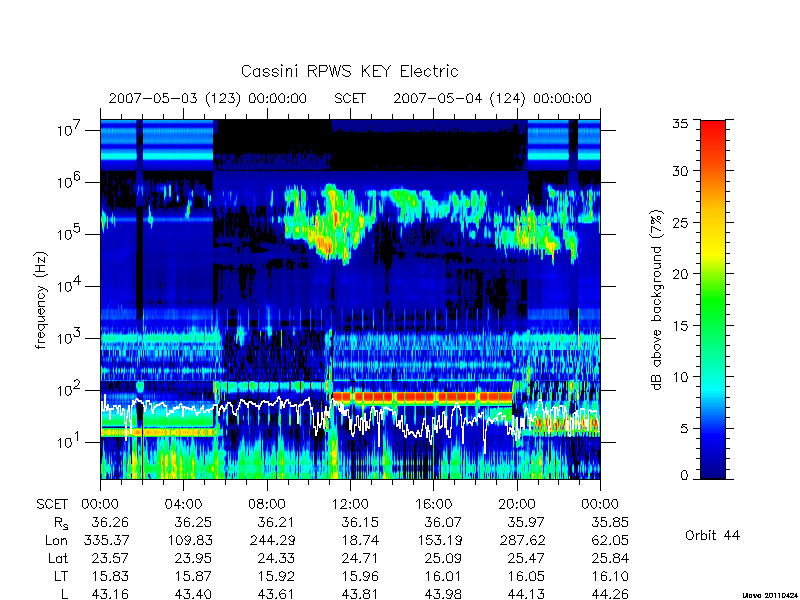Viewport: 800px width, 600px height.
Task: Click the 20 tick on the color scale
Action: [x=681, y=274]
